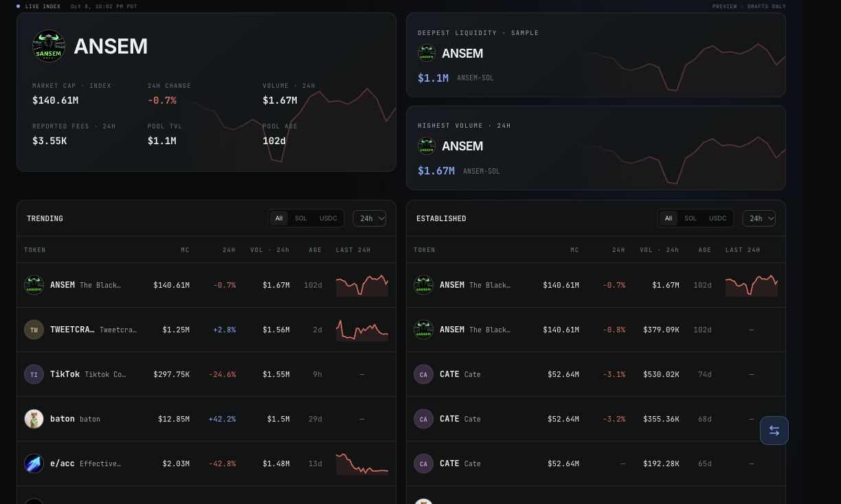This screenshot has height=504, width=841.
Task: Click the LIVE INDEX label at top
Action: pos(43,6)
